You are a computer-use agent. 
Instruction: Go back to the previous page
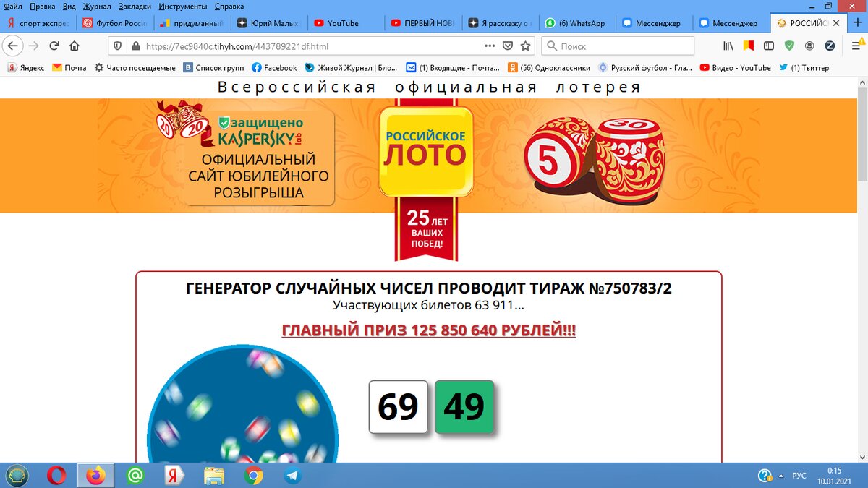click(13, 46)
